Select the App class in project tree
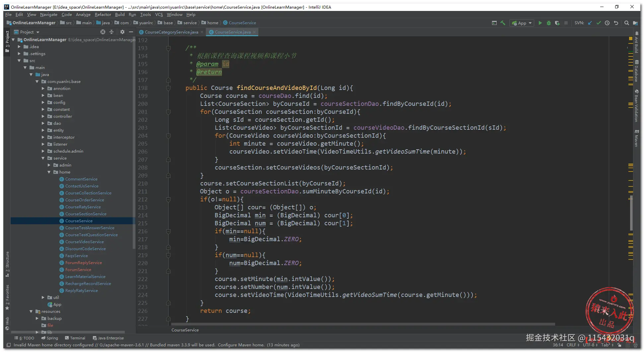The width and height of the screenshot is (644, 352). click(x=57, y=305)
